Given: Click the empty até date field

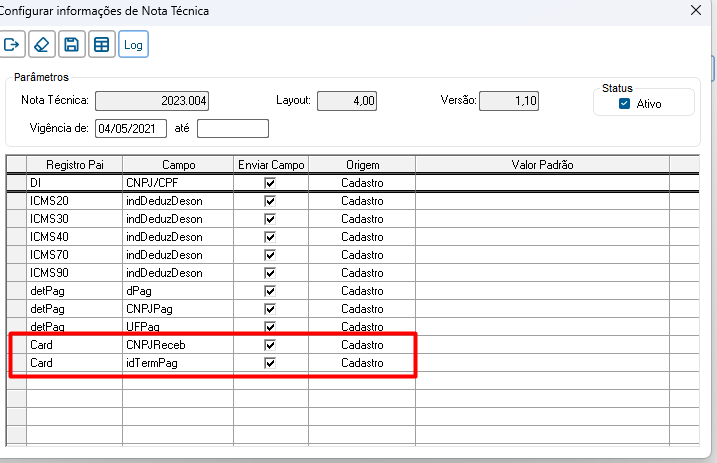Looking at the screenshot, I should [x=233, y=128].
